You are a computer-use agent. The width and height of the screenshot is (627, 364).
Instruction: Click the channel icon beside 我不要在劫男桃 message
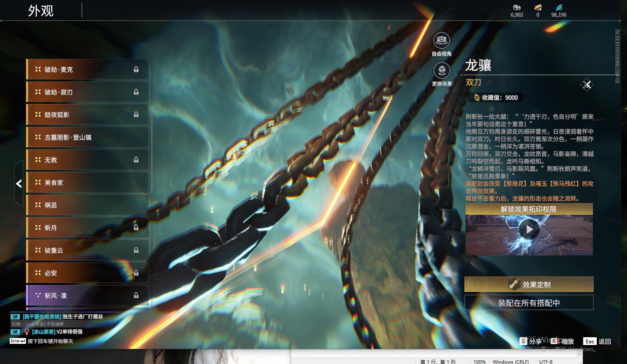point(15,317)
